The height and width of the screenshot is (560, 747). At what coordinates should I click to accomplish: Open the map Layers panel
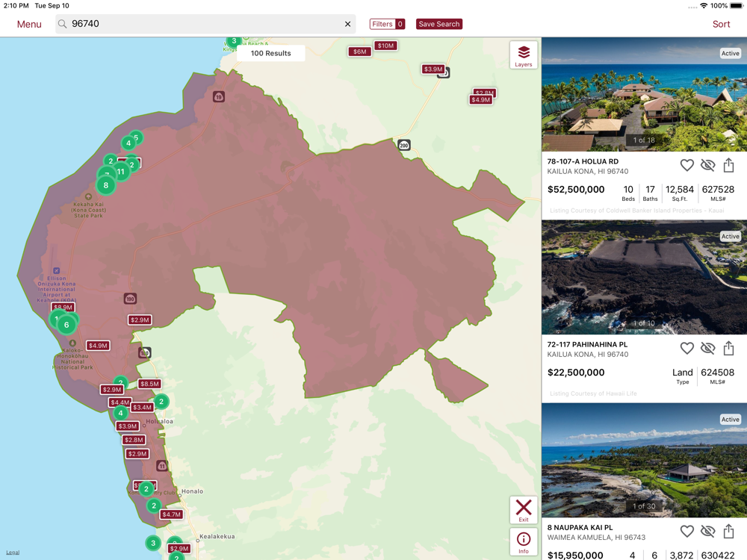point(524,55)
